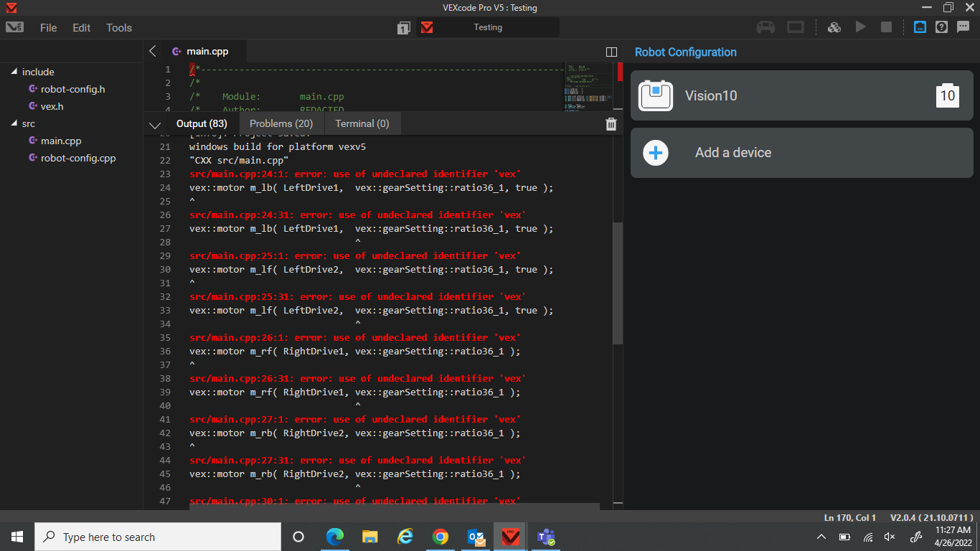Click the port 10 badge
Viewport: 980px width, 551px height.
(948, 95)
